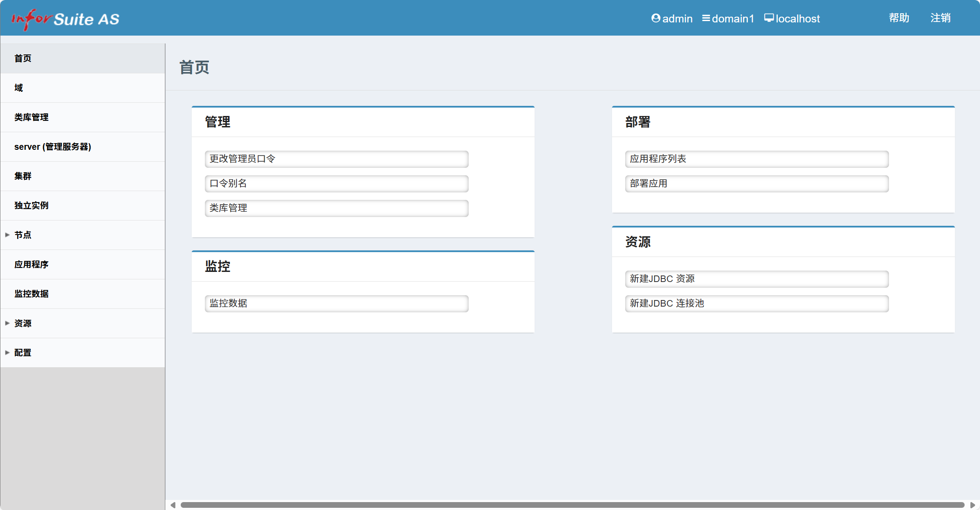
Task: Click 新建JDBC 资源 button
Action: pos(756,279)
